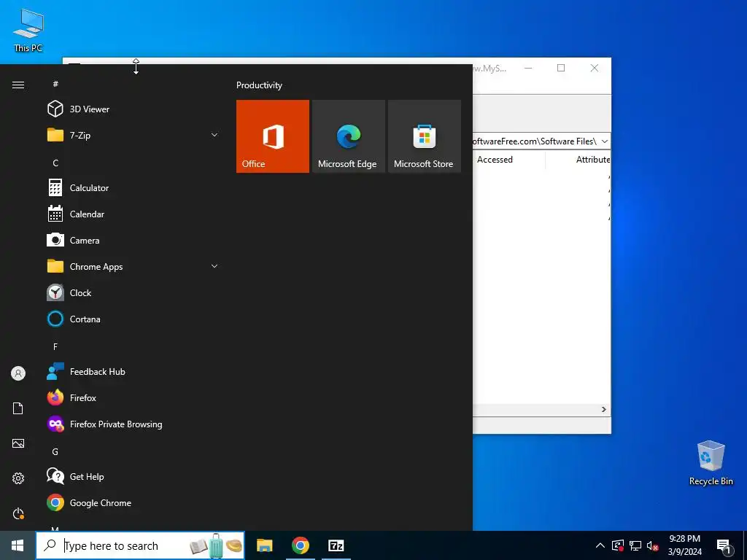Open the Chrome Apps folder entry
Screen dimensions: 747x560
[133, 267]
